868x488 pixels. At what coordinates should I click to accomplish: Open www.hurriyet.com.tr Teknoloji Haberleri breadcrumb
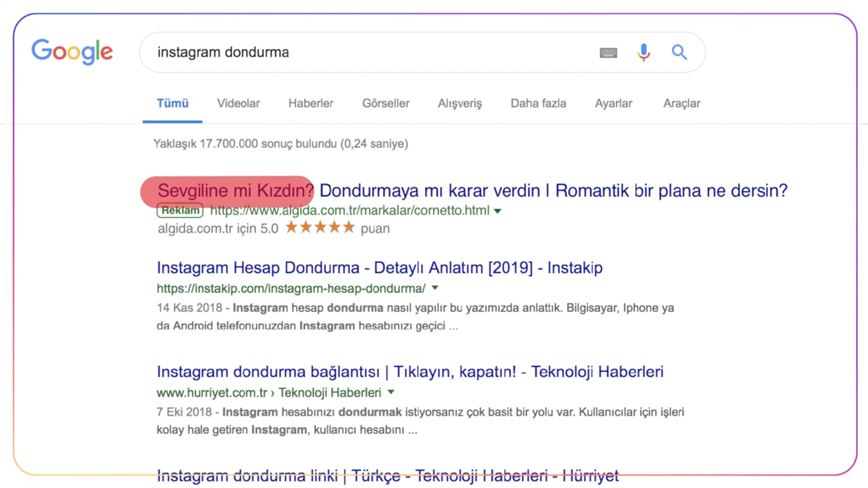pyautogui.click(x=269, y=393)
